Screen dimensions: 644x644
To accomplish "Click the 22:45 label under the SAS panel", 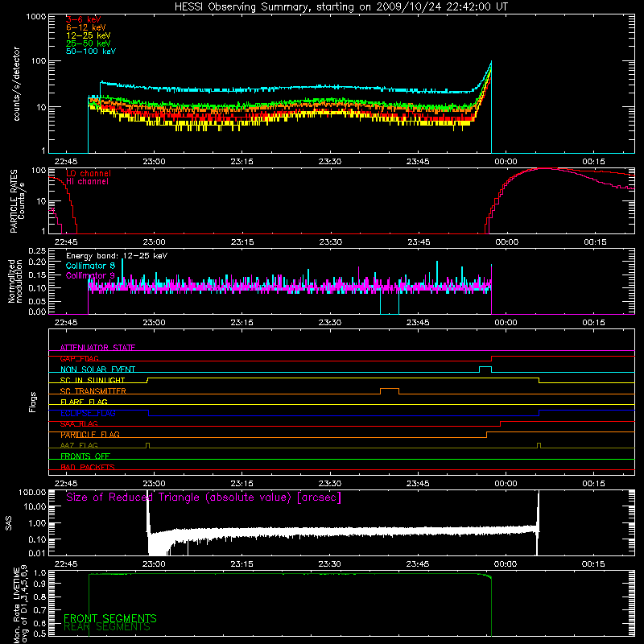I will [66, 564].
